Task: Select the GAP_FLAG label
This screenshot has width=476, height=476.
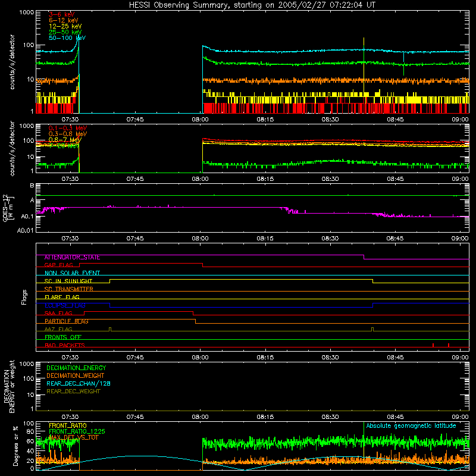Action: click(x=58, y=265)
